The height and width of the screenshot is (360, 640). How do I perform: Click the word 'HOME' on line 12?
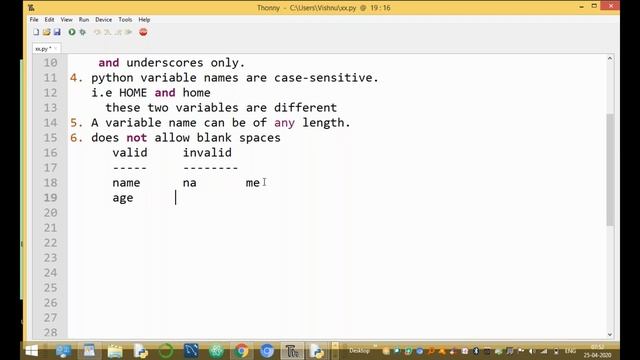coord(133,93)
